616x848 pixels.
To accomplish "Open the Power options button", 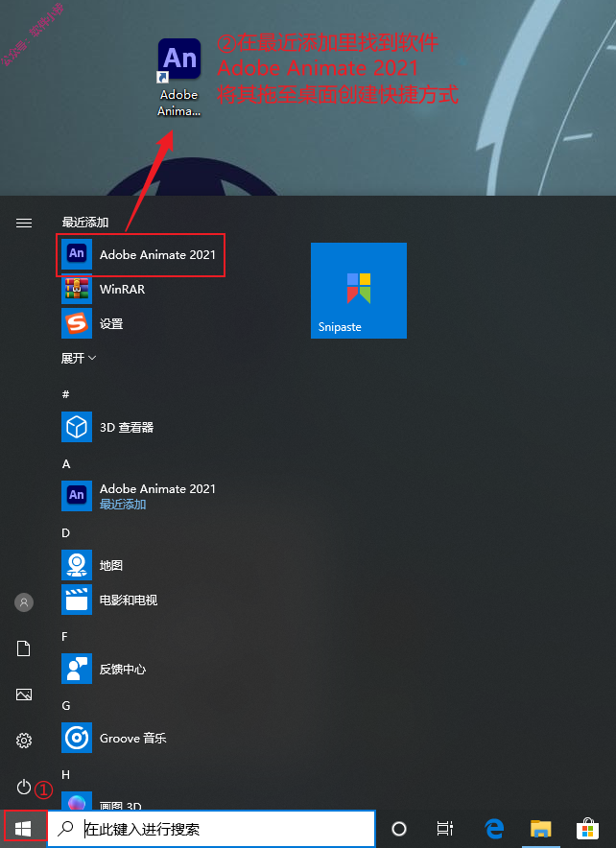I will tap(24, 787).
